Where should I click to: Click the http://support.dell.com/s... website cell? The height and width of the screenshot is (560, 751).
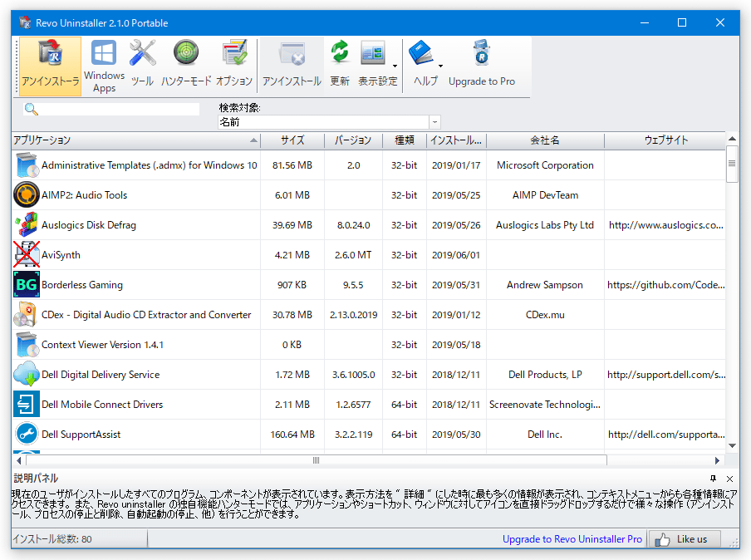tap(665, 375)
